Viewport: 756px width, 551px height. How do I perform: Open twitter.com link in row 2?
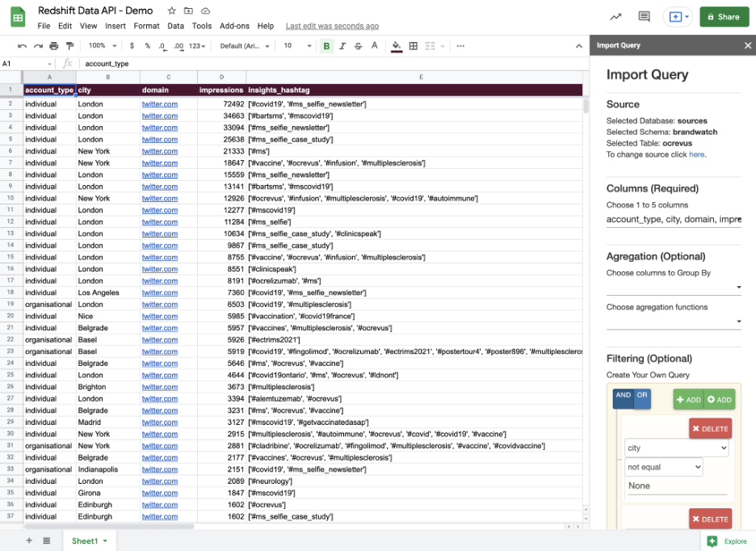point(160,104)
